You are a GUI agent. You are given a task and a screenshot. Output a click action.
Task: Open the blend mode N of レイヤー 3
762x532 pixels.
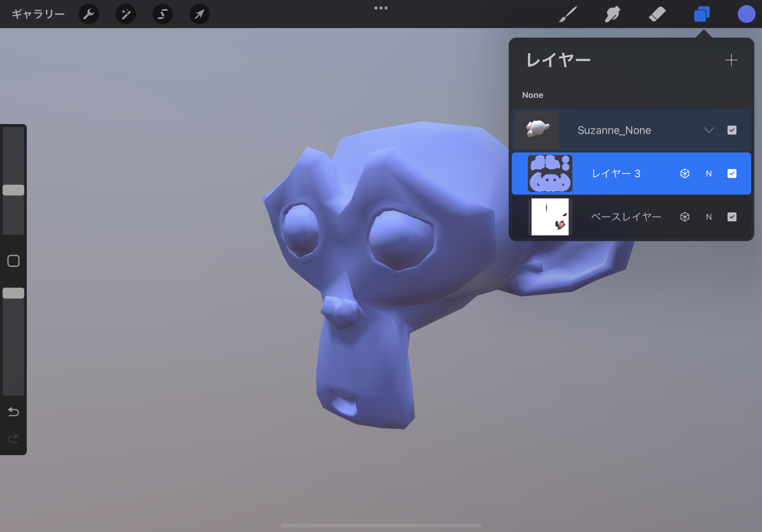(709, 174)
